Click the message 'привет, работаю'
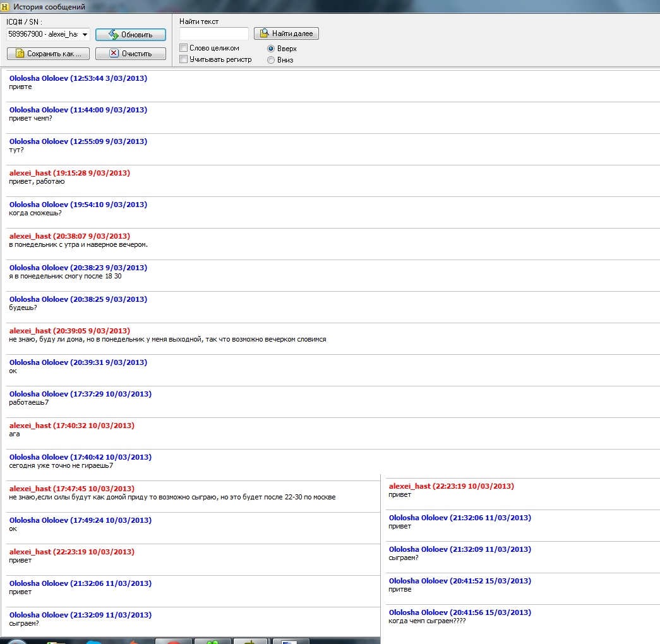 (x=37, y=182)
